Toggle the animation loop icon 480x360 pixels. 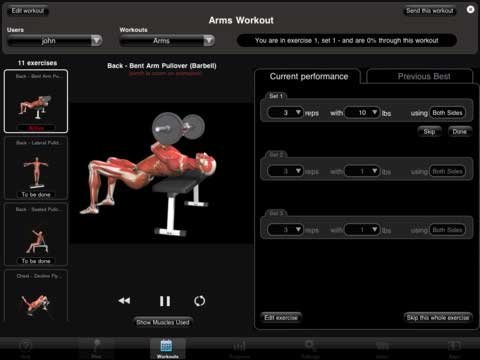pos(200,301)
